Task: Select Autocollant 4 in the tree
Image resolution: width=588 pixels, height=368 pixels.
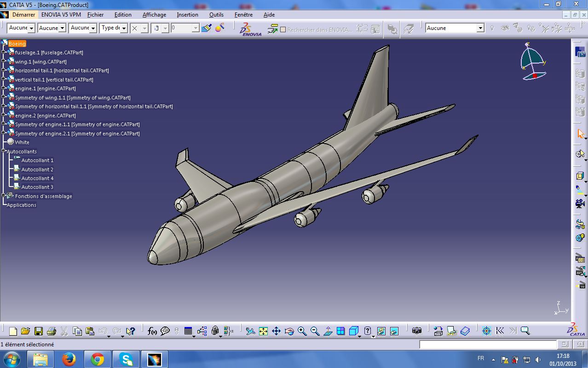Action: (37, 178)
